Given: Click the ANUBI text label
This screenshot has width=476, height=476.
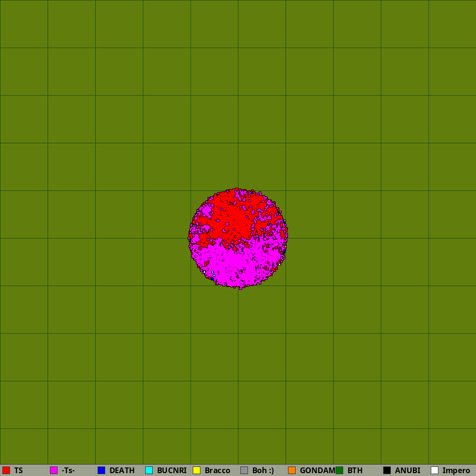Looking at the screenshot, I should click(x=407, y=470).
